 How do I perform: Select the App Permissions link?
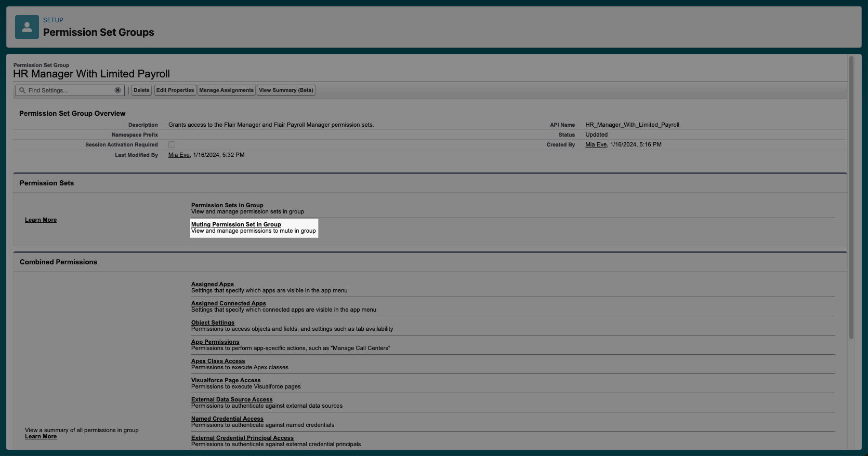(215, 342)
